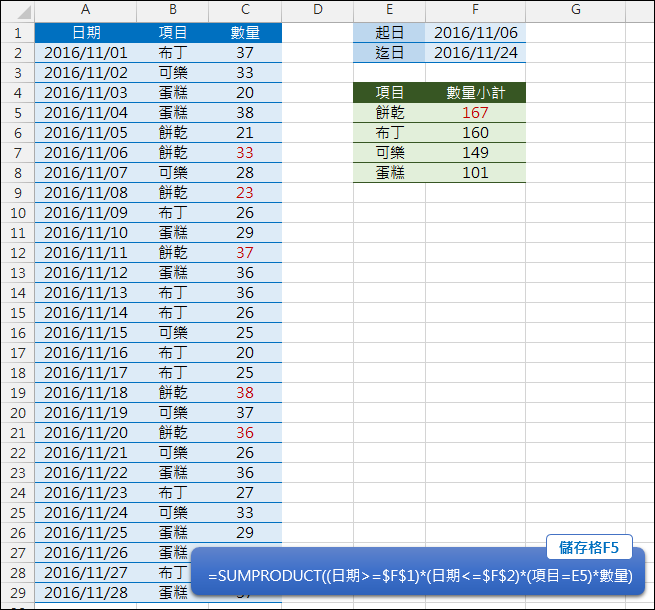Select row 12 header

18,253
